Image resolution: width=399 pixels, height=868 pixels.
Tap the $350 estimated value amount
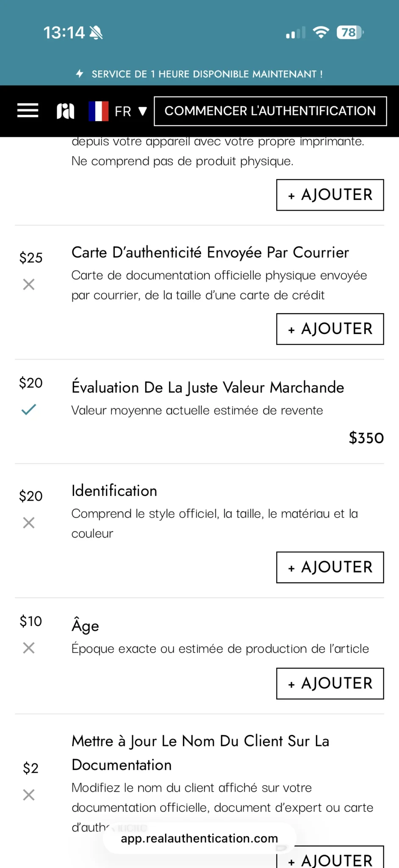pos(366,438)
